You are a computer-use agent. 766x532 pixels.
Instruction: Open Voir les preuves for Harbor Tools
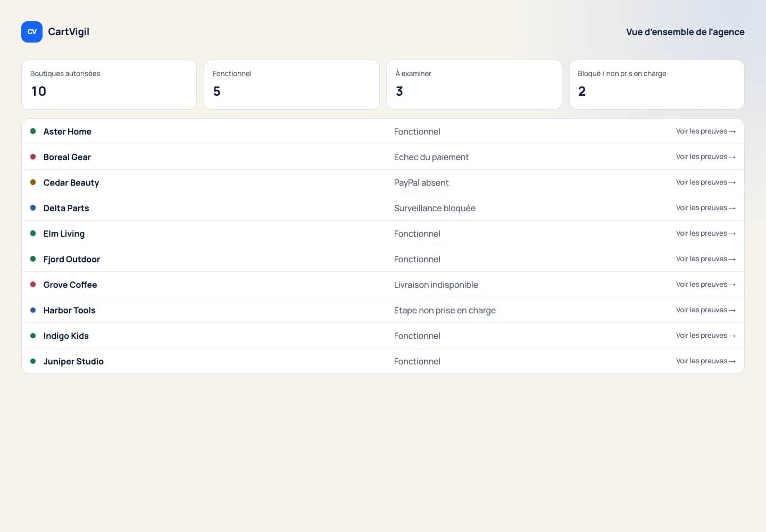[x=706, y=310]
